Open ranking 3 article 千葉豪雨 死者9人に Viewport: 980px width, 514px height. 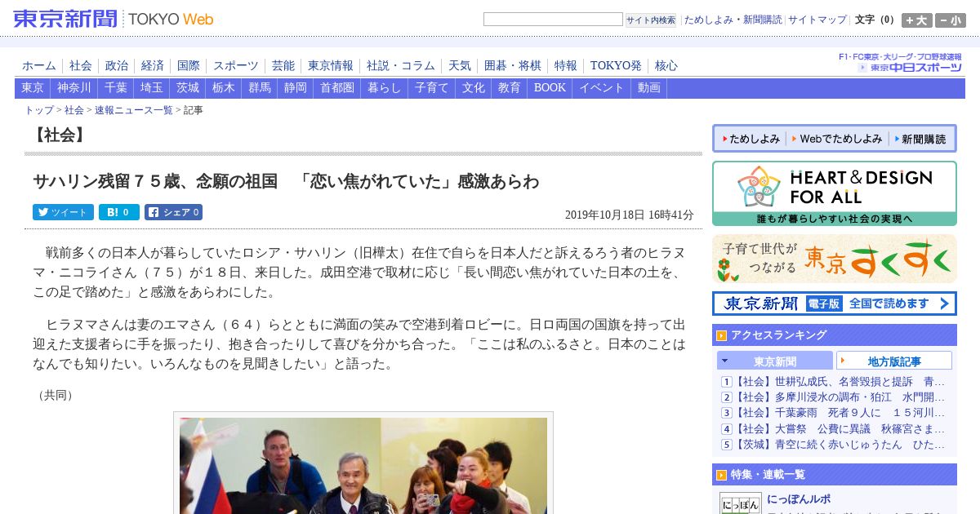840,413
